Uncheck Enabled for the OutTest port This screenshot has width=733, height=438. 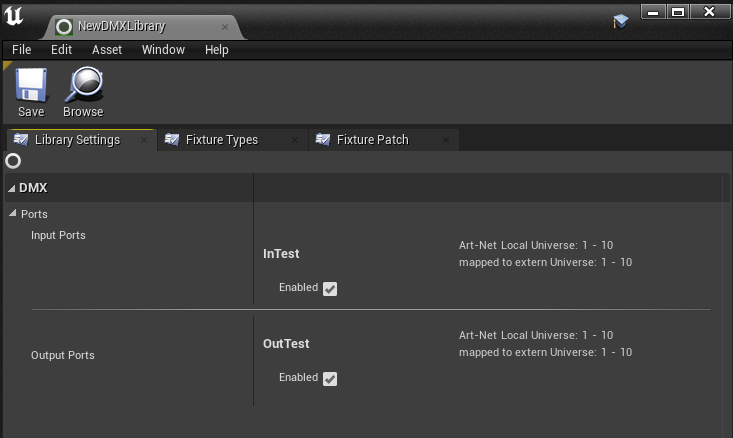(x=330, y=379)
